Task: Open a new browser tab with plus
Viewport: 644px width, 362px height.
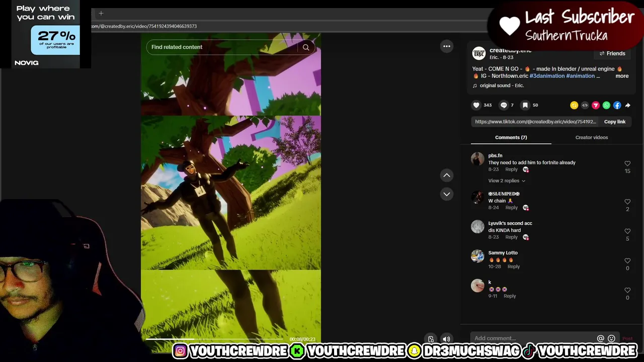Action: [101, 13]
